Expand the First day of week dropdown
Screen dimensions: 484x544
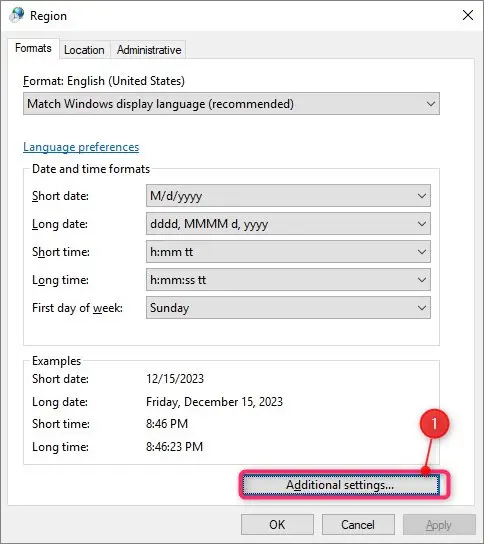click(x=288, y=308)
